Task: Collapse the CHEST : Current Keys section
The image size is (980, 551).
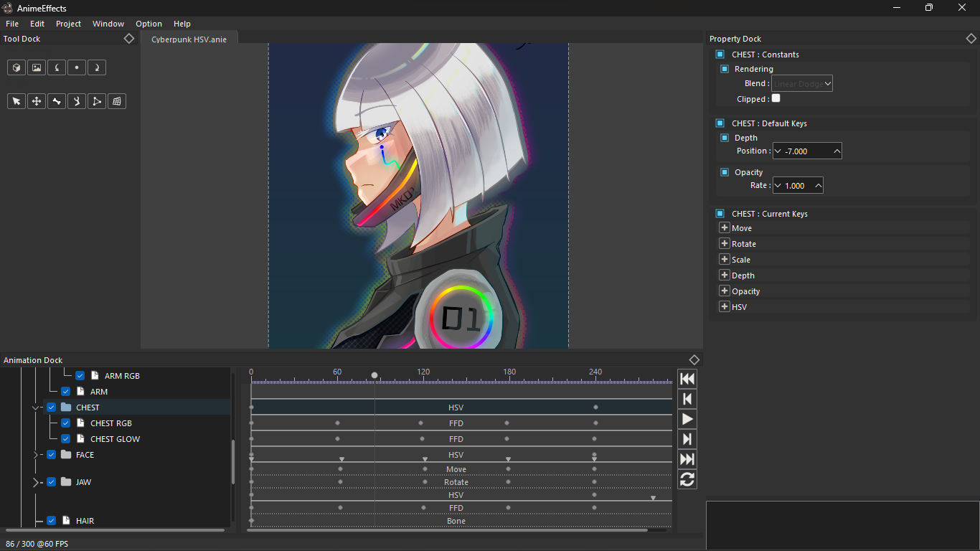Action: 720,214
